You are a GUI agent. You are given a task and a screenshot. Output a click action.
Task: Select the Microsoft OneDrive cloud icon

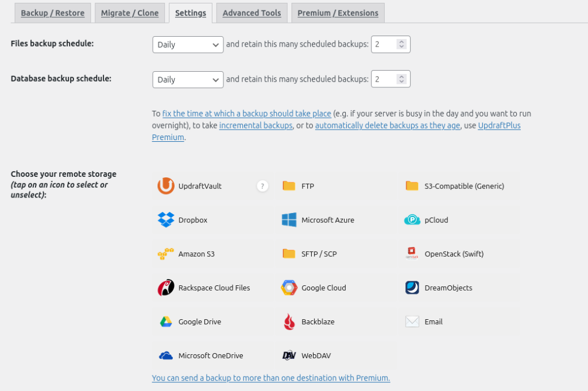pos(166,355)
